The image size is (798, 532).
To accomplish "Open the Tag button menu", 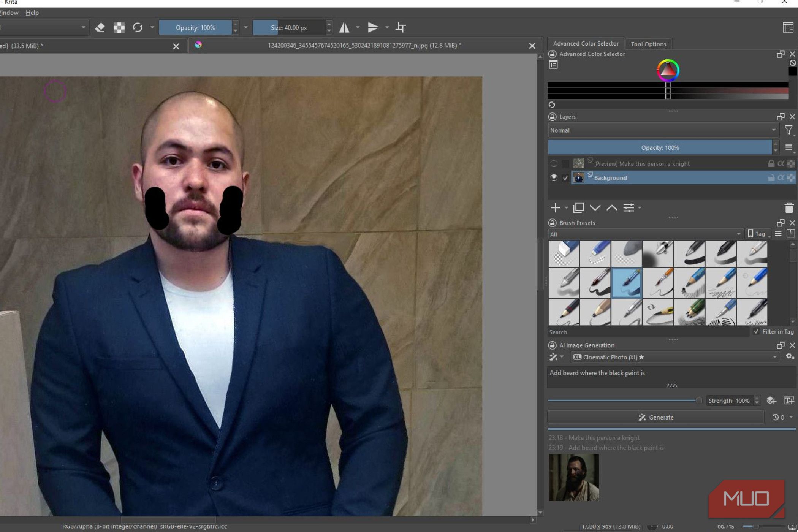I will (x=758, y=234).
